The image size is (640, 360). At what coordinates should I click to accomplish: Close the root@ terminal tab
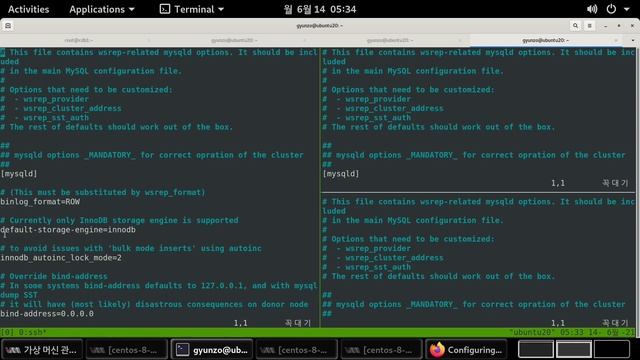149,40
